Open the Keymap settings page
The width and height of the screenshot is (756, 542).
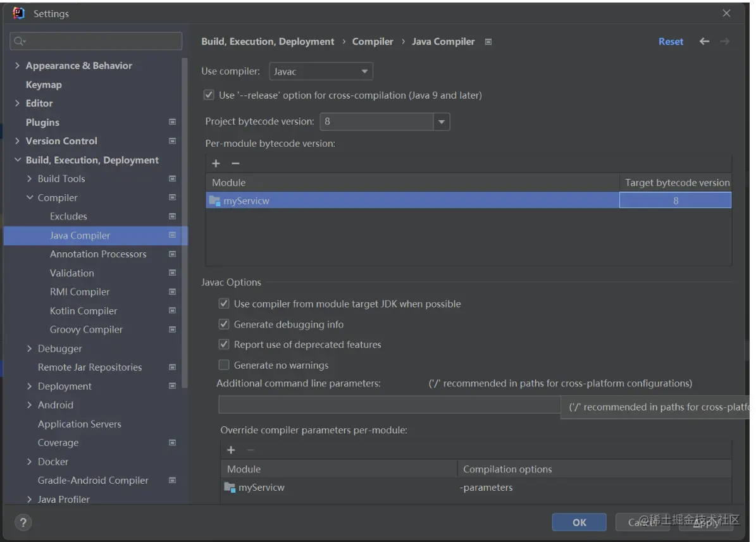tap(44, 85)
